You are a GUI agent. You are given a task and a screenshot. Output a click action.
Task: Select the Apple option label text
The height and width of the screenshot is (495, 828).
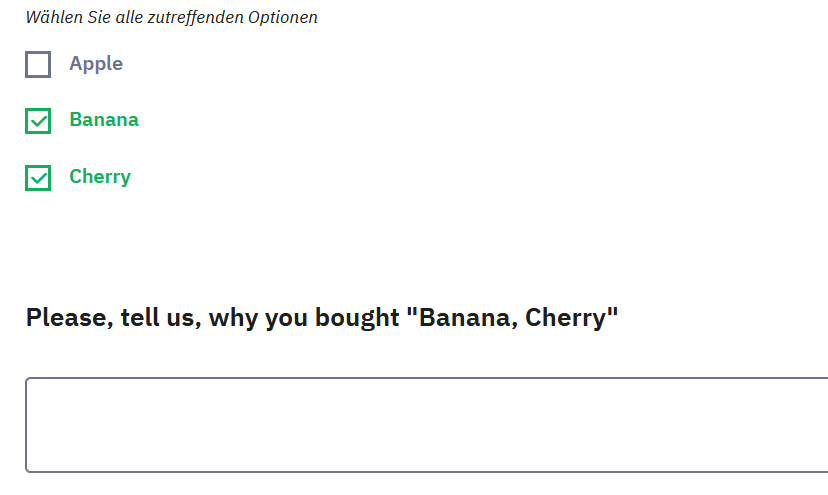click(96, 64)
